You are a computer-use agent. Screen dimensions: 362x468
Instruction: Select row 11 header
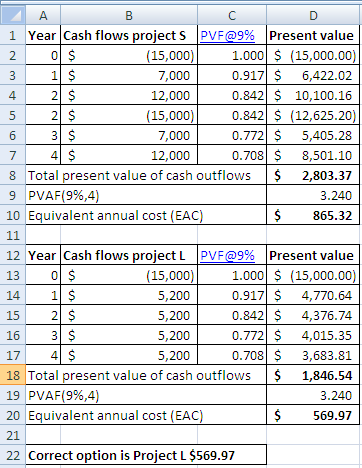(13, 235)
